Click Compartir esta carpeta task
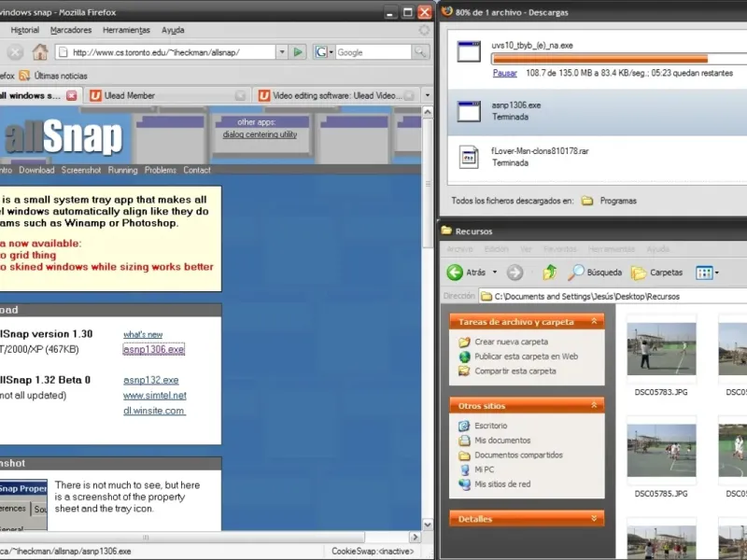The image size is (747, 560). 515,371
